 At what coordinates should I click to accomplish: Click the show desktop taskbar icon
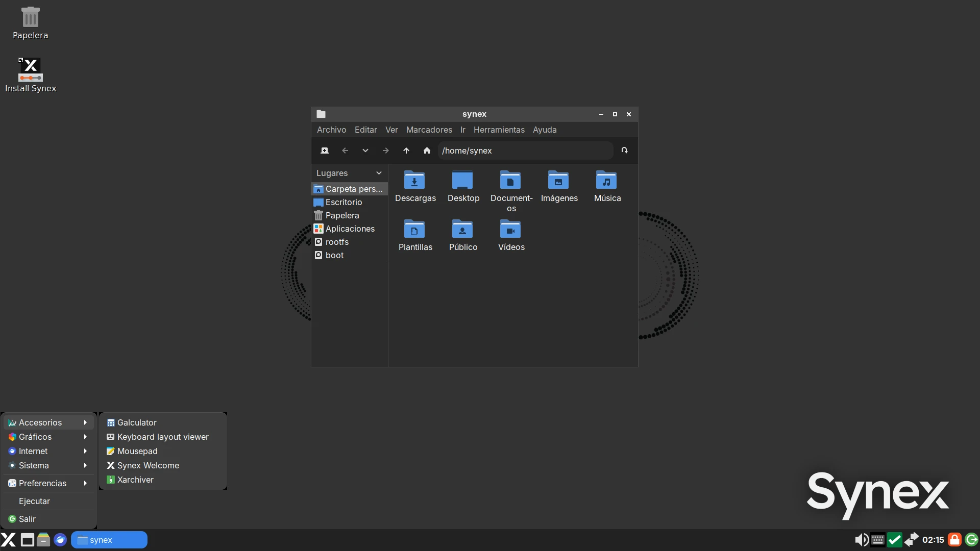point(27,540)
